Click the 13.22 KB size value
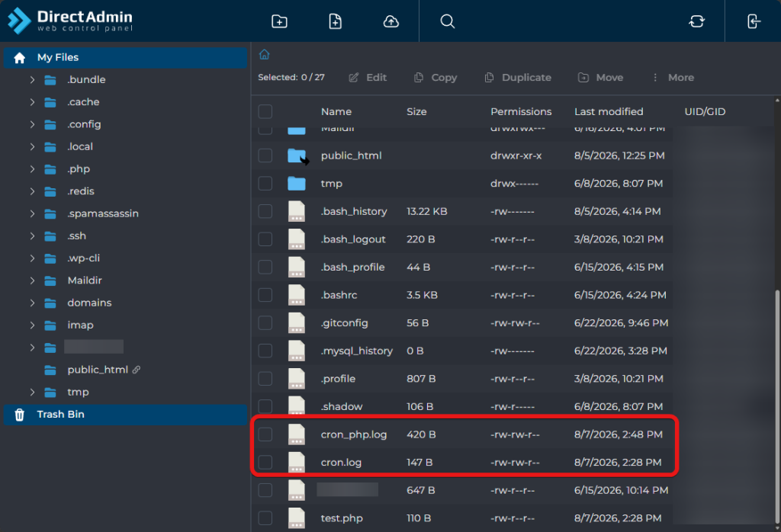 click(x=427, y=212)
